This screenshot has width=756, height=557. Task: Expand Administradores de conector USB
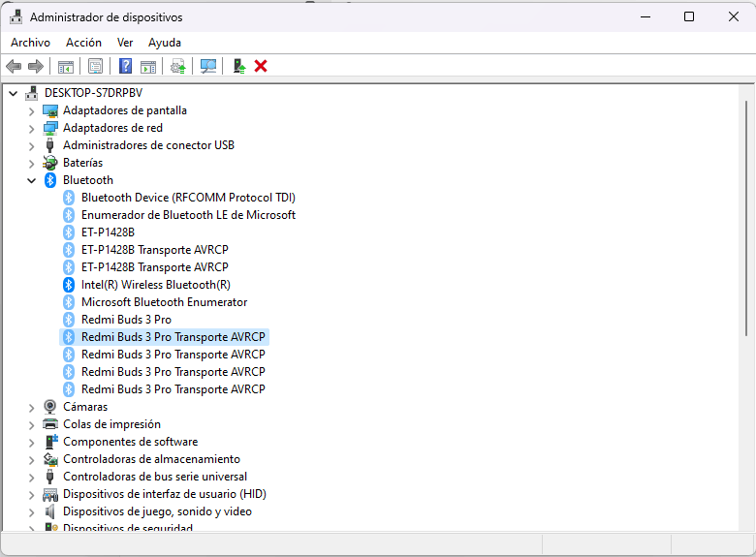[31, 146]
